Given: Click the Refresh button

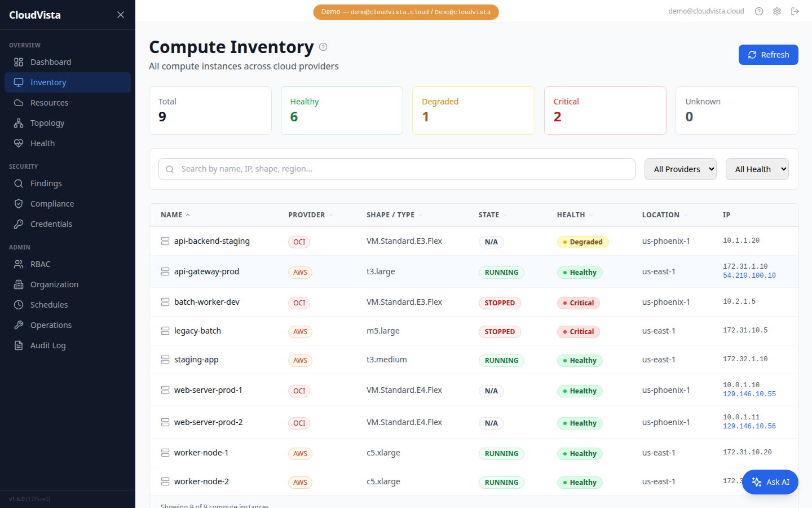Looking at the screenshot, I should click(768, 55).
